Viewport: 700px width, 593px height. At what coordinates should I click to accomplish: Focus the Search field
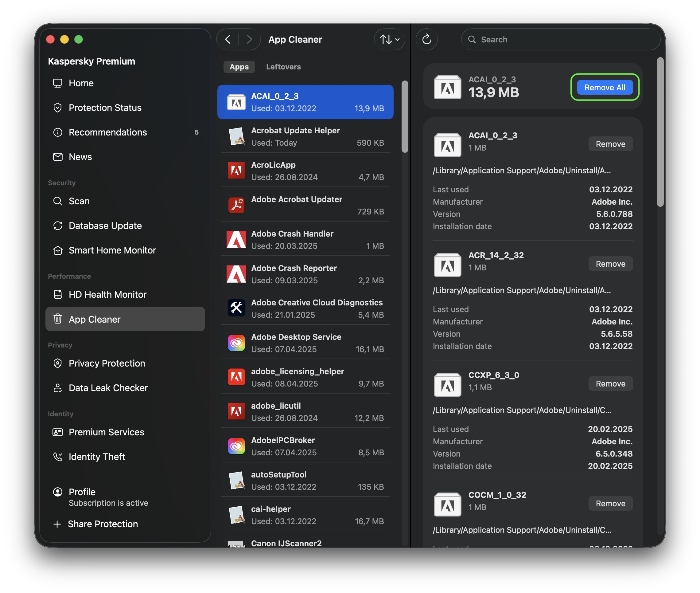point(560,39)
